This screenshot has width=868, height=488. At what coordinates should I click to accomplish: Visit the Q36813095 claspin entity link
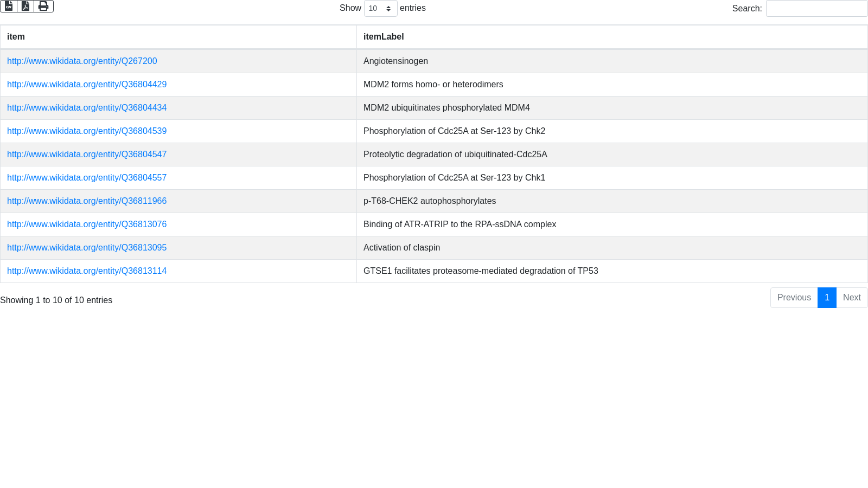87,248
